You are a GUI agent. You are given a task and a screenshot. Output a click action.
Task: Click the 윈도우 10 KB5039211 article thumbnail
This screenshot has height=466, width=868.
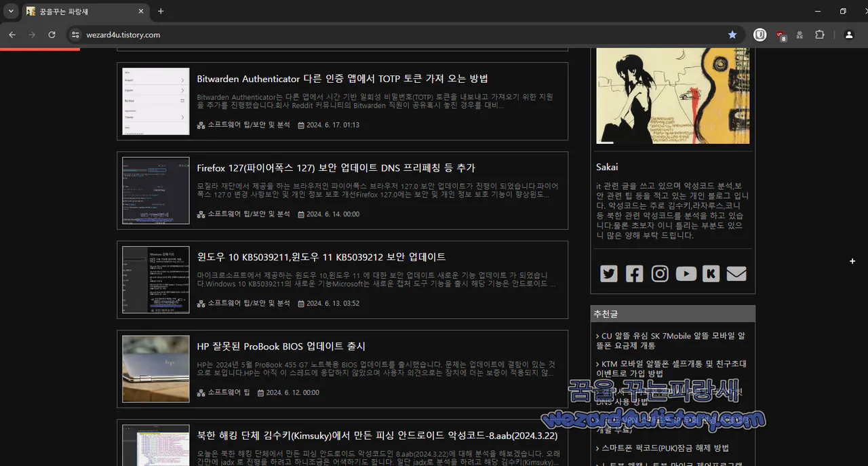click(x=156, y=279)
